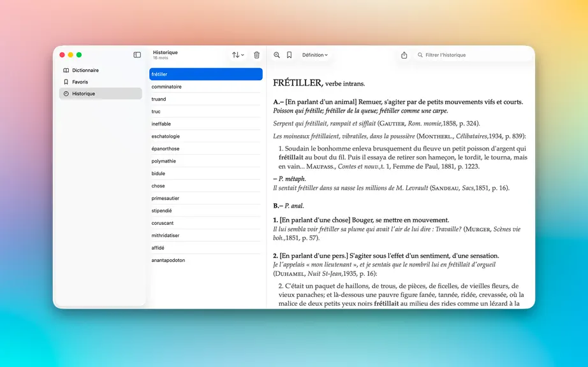Select the word truand
Image resolution: width=588 pixels, height=367 pixels.
pos(206,99)
